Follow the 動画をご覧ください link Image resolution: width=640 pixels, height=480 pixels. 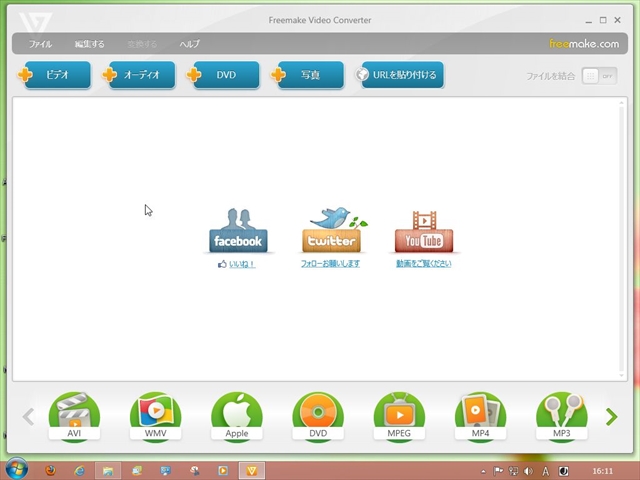[x=423, y=264]
